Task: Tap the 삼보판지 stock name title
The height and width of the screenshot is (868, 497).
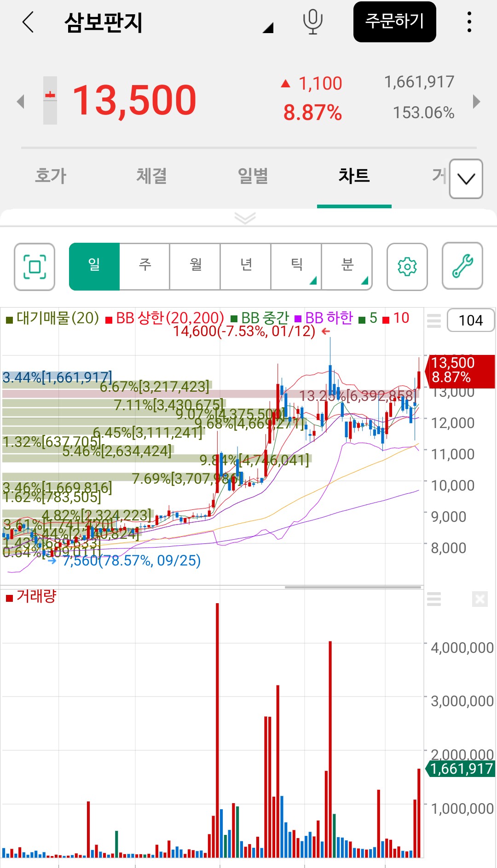Action: [104, 22]
